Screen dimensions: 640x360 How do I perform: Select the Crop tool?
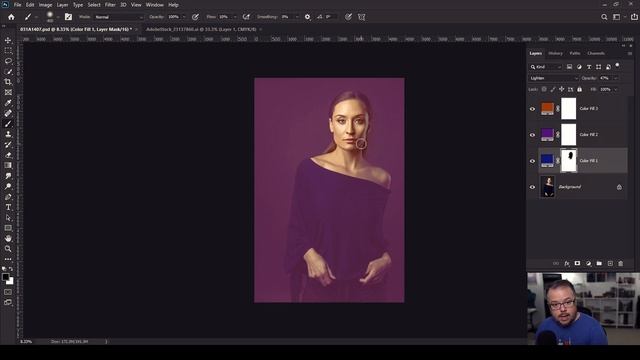[x=8, y=82]
